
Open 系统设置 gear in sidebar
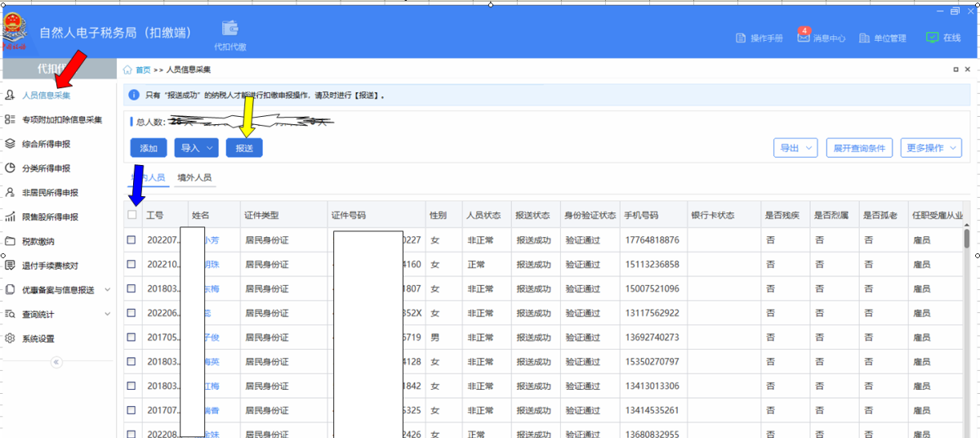[x=11, y=338]
